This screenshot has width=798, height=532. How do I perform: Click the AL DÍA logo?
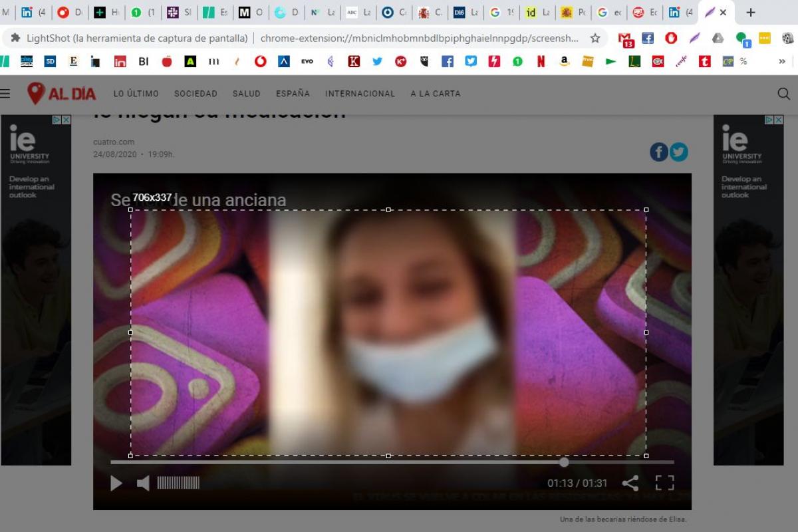tap(61, 94)
